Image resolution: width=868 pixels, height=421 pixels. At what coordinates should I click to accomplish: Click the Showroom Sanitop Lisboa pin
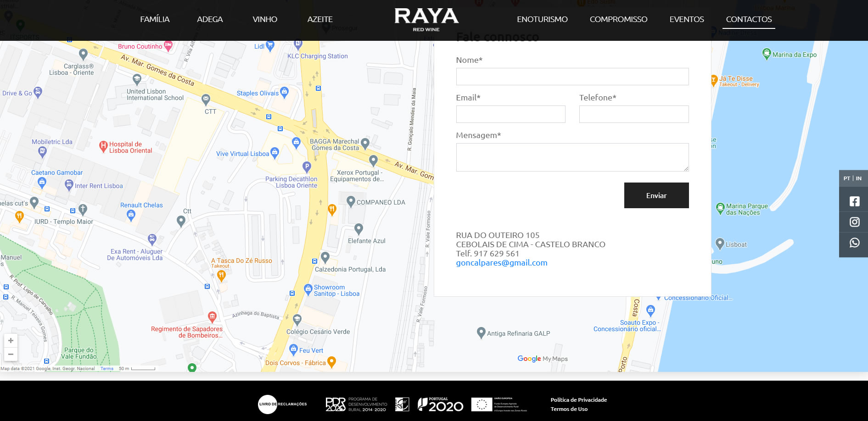pyautogui.click(x=308, y=289)
